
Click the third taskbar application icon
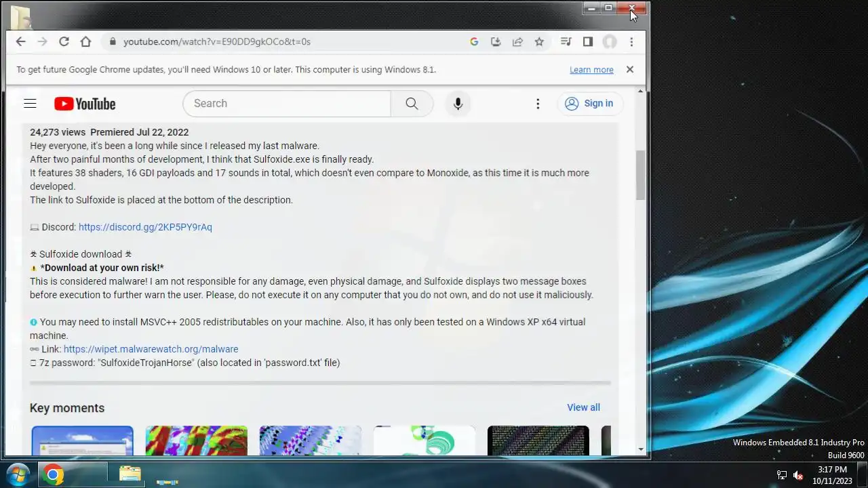point(167,482)
